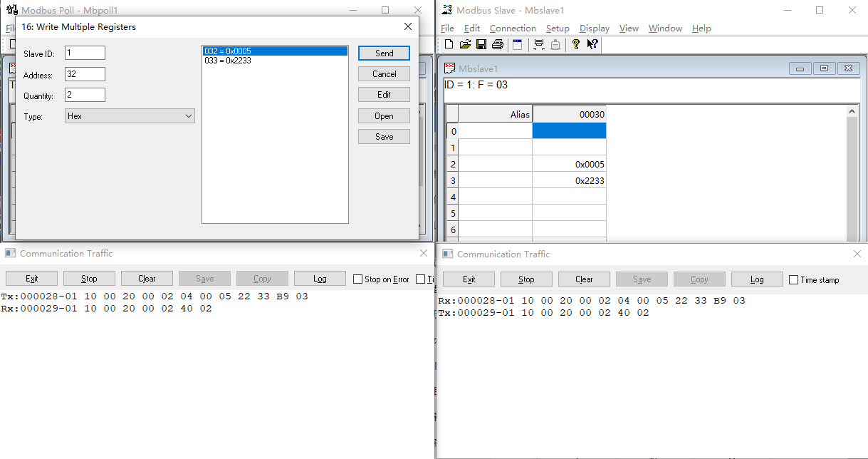Click the new window icon in slave toolbar
Image resolution: width=868 pixels, height=459 pixels.
click(518, 44)
